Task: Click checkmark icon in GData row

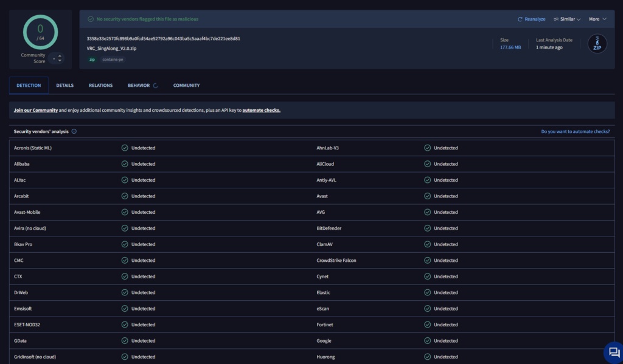Action: click(125, 340)
